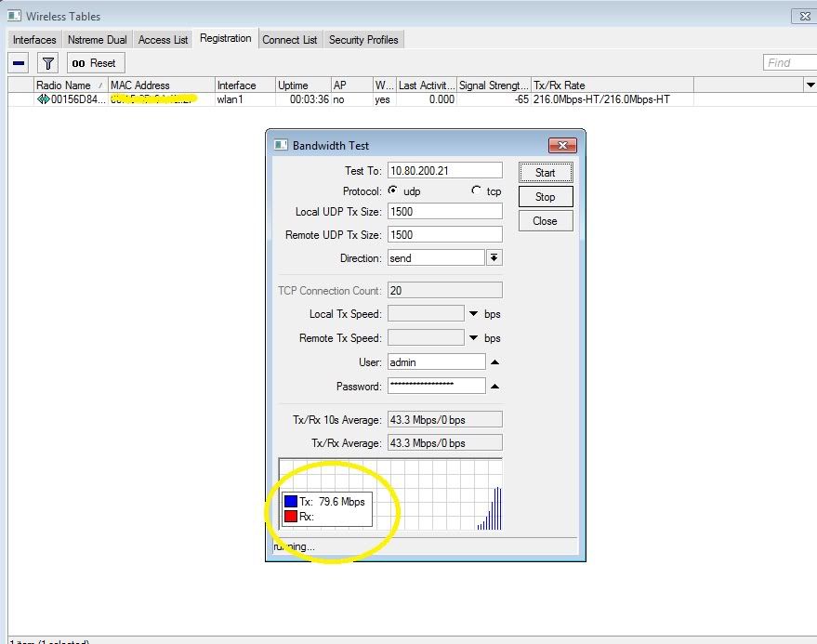Click the minus remove button in toolbar
Image resolution: width=817 pixels, height=644 pixels.
coord(20,63)
